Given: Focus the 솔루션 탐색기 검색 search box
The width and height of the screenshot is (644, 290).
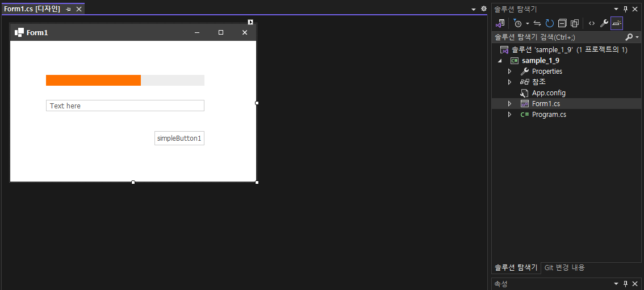Looking at the screenshot, I should click(558, 37).
